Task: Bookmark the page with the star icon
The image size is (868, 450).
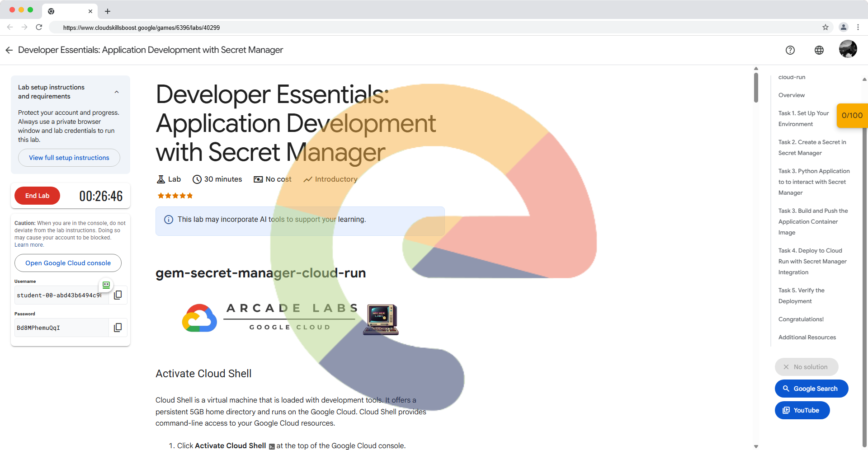Action: click(x=826, y=27)
